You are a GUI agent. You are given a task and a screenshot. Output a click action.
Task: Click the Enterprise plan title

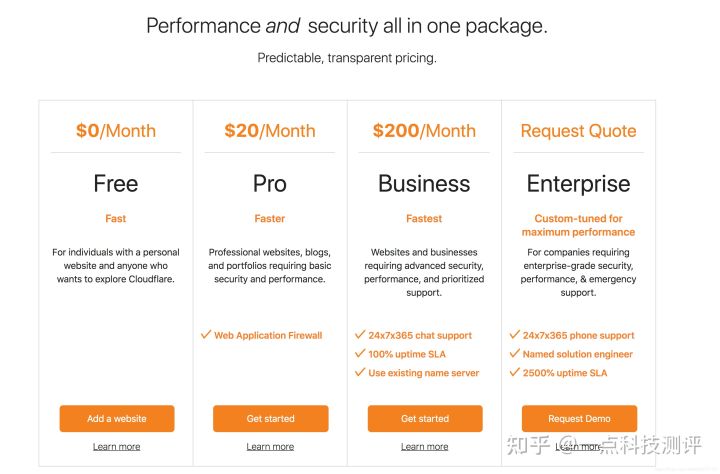tap(578, 184)
